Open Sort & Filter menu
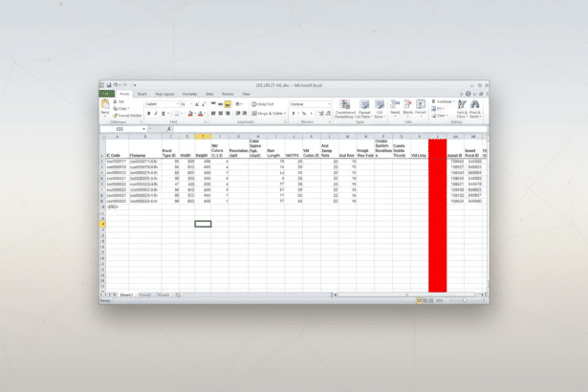588x392 pixels. (x=462, y=109)
